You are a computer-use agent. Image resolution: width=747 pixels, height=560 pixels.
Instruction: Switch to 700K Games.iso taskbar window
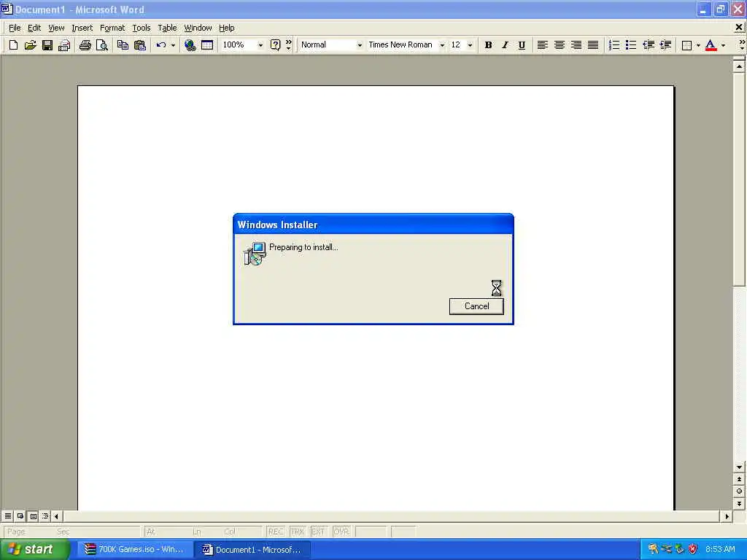pyautogui.click(x=134, y=550)
